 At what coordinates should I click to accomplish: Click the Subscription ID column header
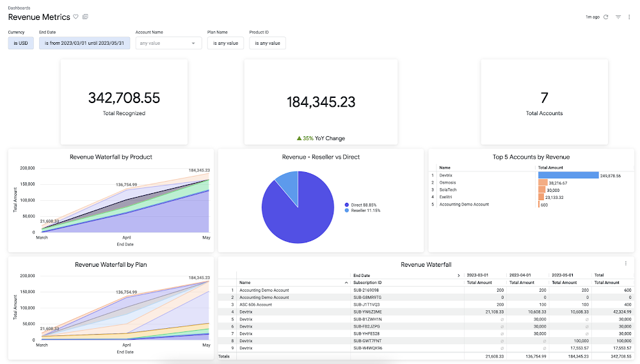(x=367, y=282)
